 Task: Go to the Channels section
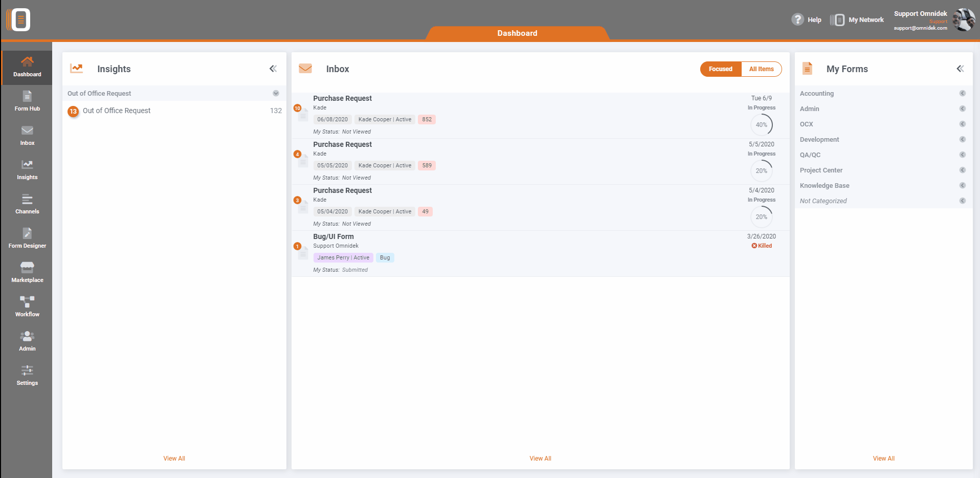pos(27,204)
